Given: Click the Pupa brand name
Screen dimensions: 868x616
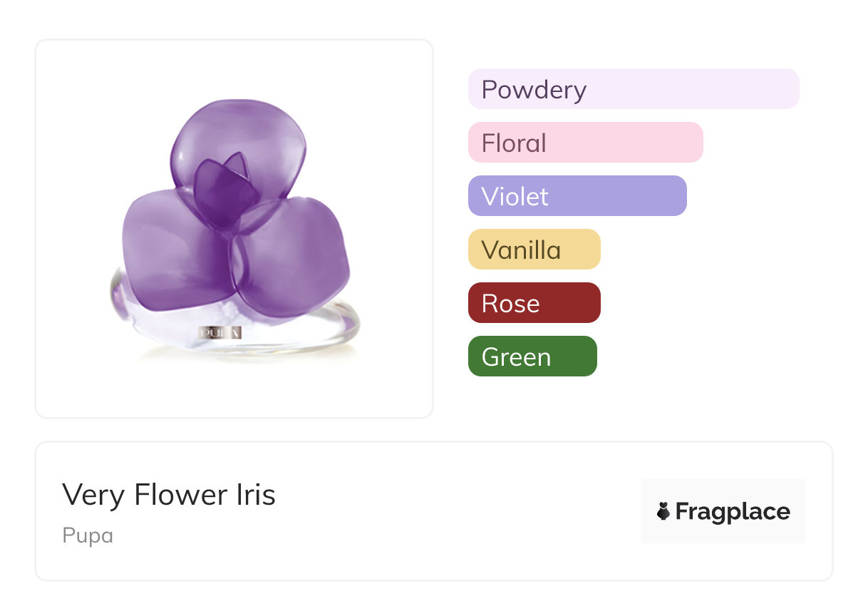Looking at the screenshot, I should [88, 535].
